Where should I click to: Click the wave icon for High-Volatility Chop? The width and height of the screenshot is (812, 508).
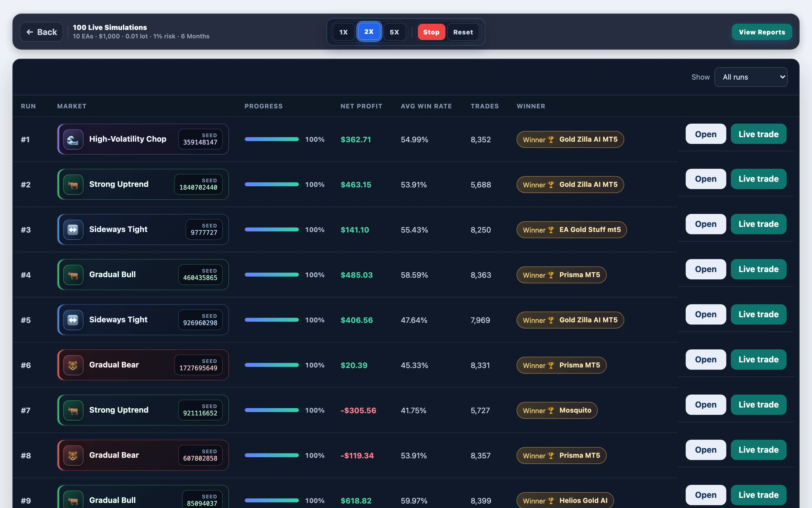coord(73,139)
